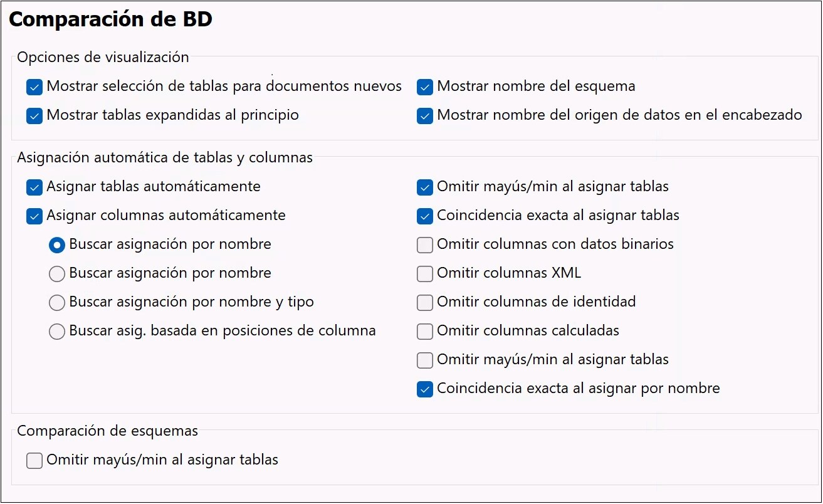Disable 'Mostrar selección de tablas para documentos nuevos'
Image resolution: width=823 pixels, height=504 pixels.
click(x=34, y=87)
